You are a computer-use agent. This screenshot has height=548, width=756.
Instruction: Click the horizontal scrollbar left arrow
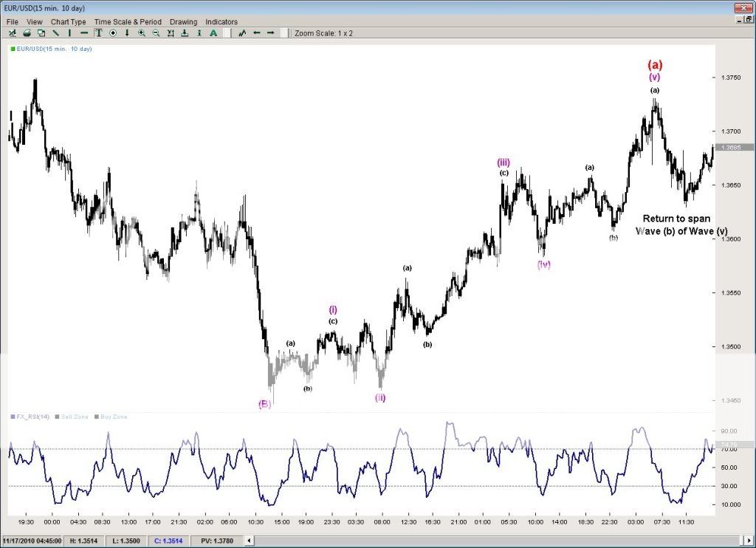[x=248, y=541]
